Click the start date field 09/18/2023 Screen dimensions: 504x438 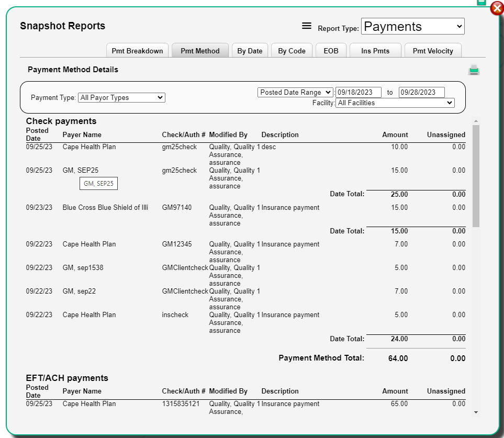coord(359,93)
